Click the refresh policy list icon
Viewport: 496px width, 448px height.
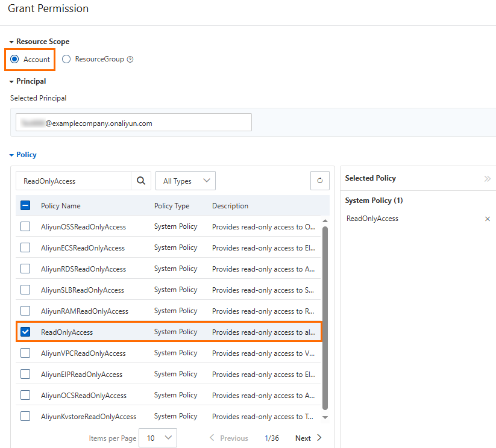pyautogui.click(x=320, y=181)
